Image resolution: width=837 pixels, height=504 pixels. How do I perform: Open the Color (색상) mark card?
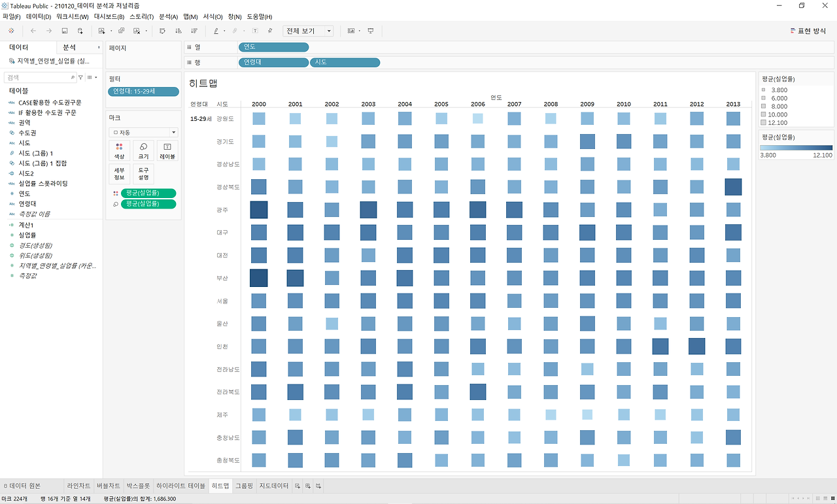pos(118,151)
